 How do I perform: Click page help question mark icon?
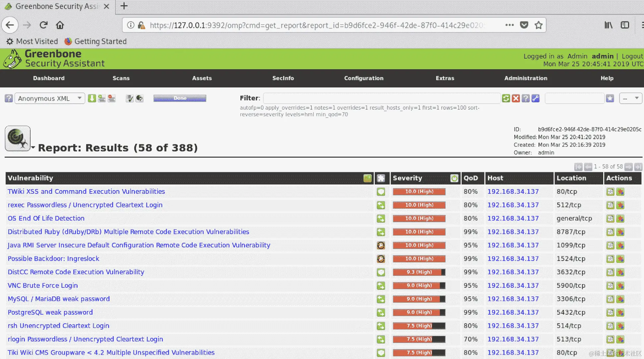(9, 98)
